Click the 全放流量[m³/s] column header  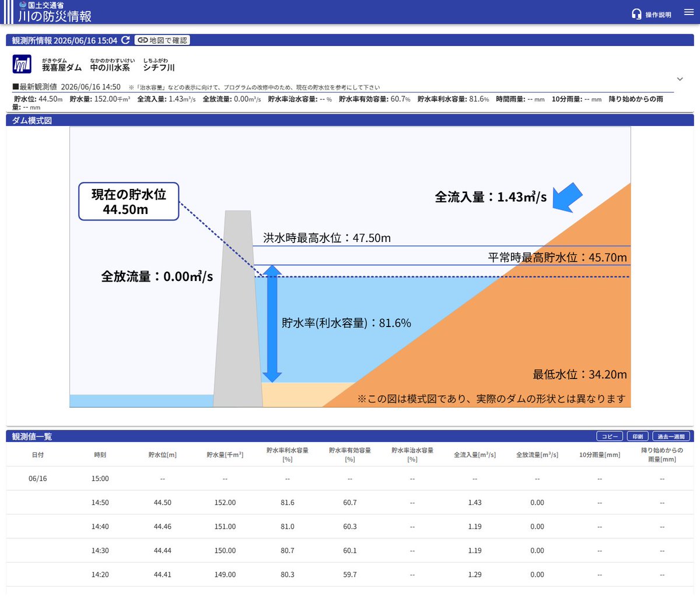coord(537,455)
